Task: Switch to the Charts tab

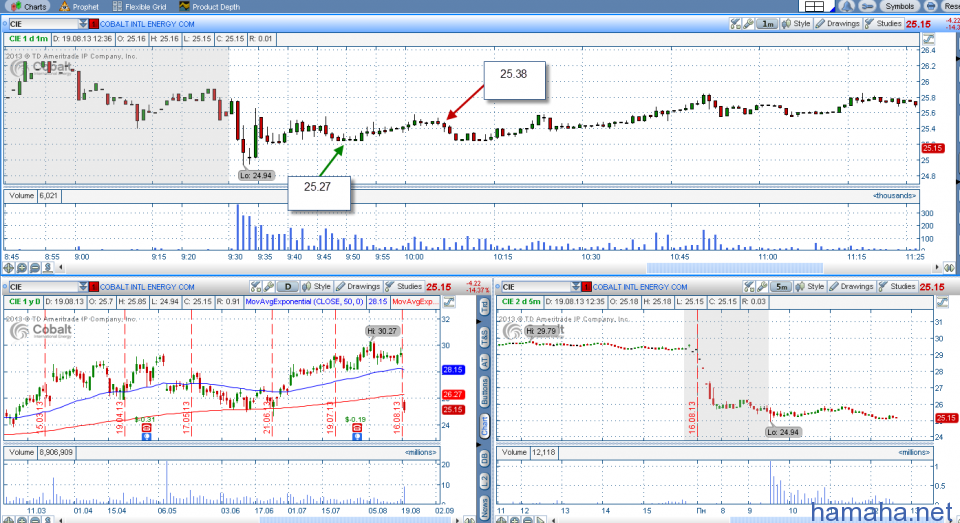Action: (29, 7)
